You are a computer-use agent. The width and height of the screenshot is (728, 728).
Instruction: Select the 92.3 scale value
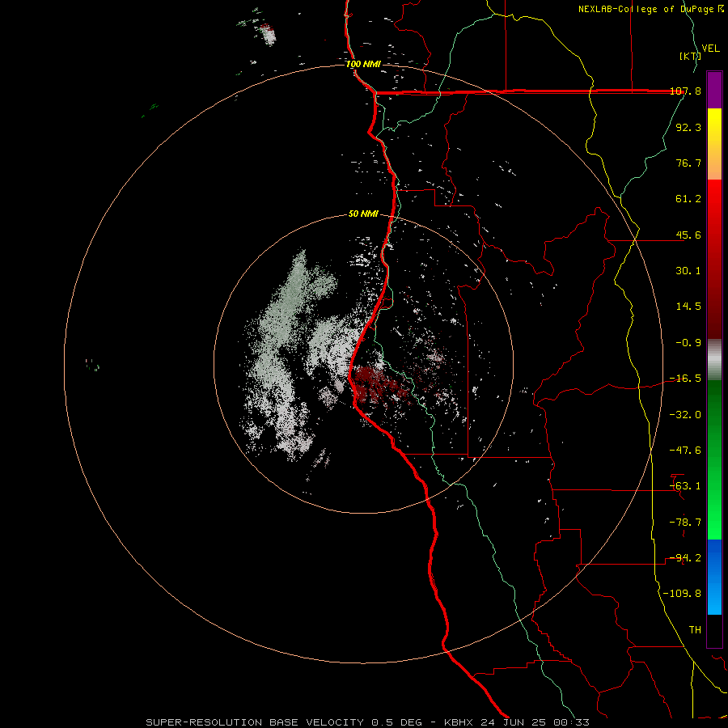point(688,127)
